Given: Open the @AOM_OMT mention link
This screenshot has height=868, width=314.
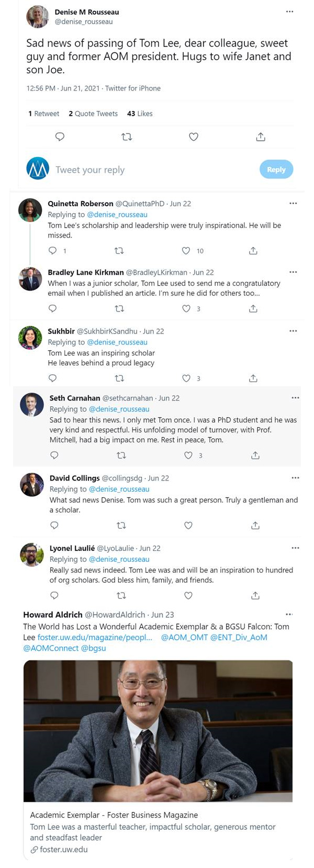Looking at the screenshot, I should (184, 637).
